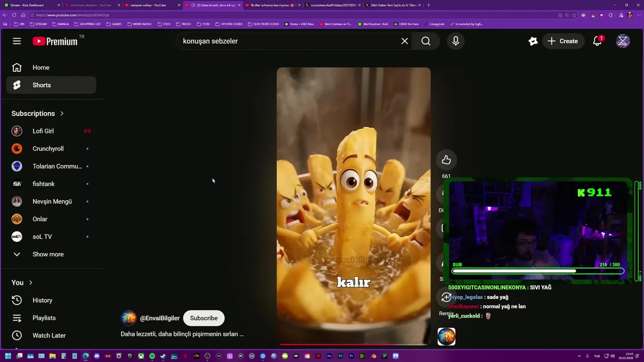The image size is (644, 362).
Task: Open the Onlar channel subscription
Action: [x=51, y=219]
